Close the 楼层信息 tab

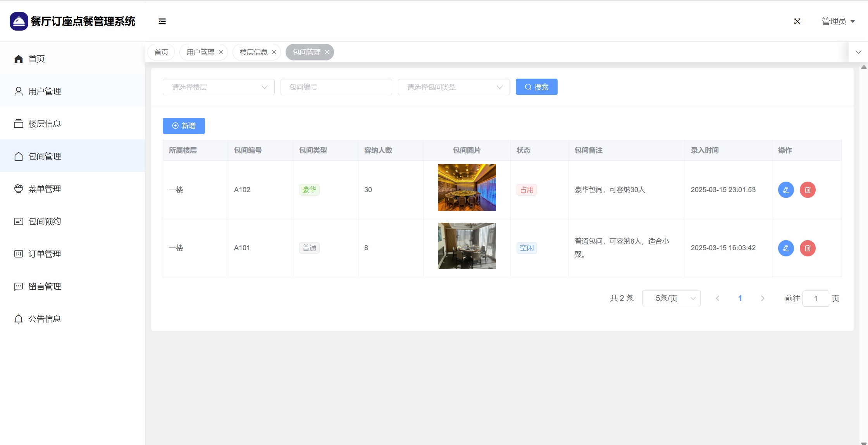coord(274,52)
